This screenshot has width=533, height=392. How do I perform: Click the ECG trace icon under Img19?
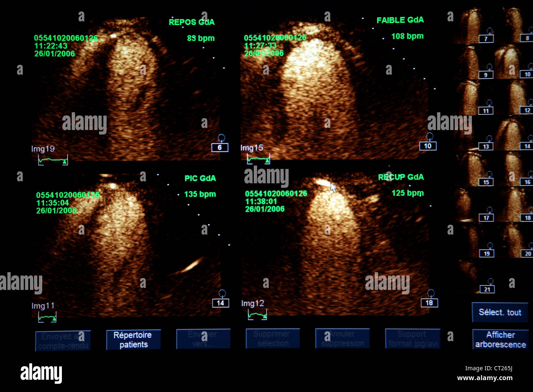53,160
